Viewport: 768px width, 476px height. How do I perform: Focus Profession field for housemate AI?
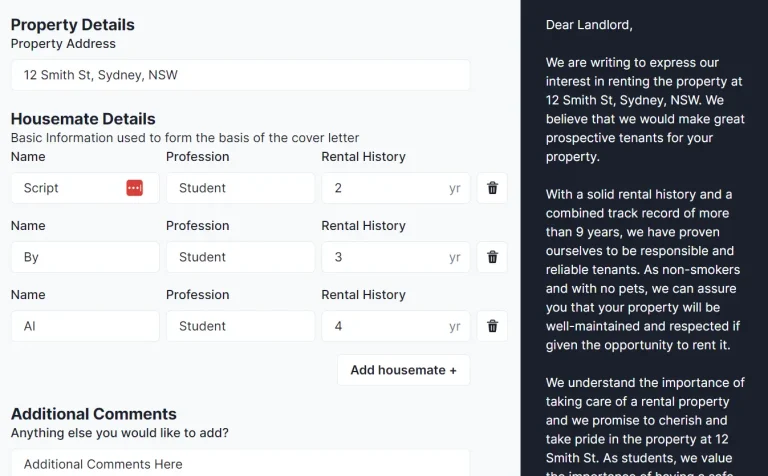pos(240,326)
